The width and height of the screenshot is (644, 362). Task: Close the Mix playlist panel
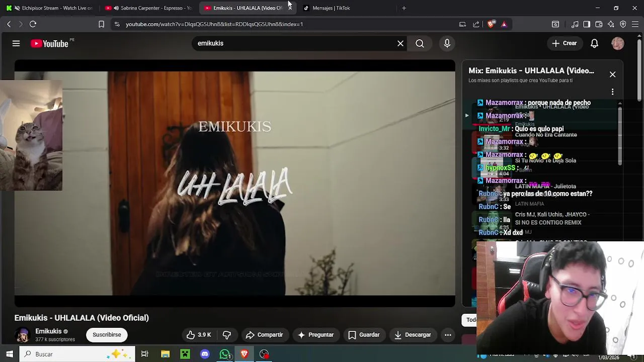click(612, 74)
